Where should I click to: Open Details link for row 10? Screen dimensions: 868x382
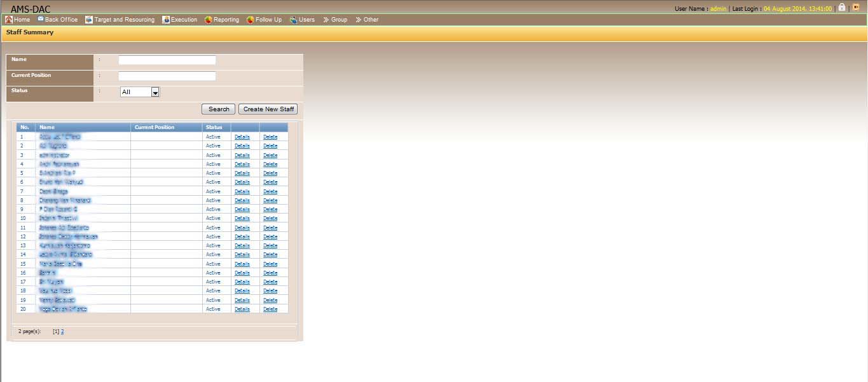pos(242,218)
